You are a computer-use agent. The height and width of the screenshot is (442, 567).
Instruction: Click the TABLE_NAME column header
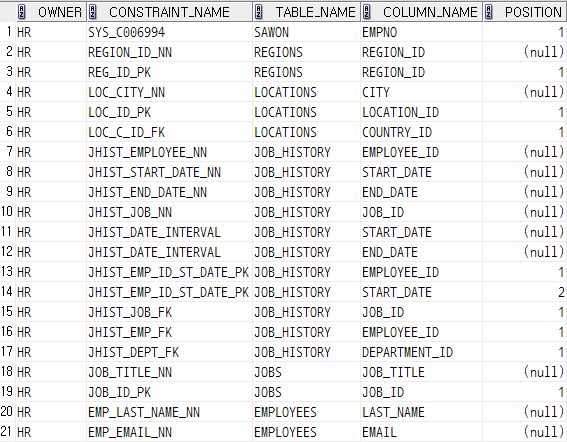click(307, 12)
